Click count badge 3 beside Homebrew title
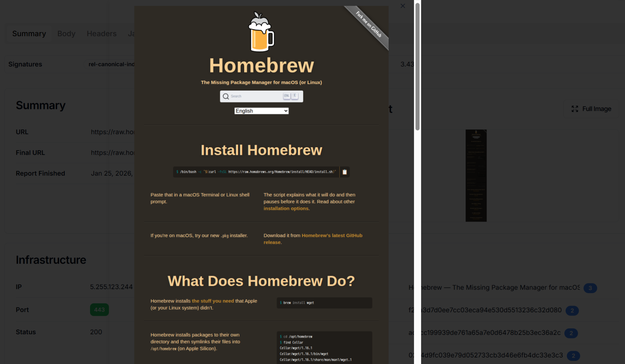 [x=590, y=288]
